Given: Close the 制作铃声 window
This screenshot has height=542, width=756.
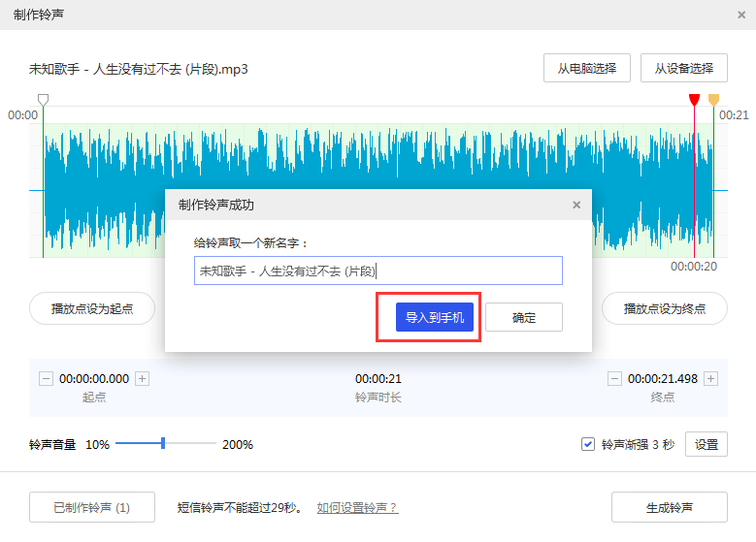Looking at the screenshot, I should point(741,15).
